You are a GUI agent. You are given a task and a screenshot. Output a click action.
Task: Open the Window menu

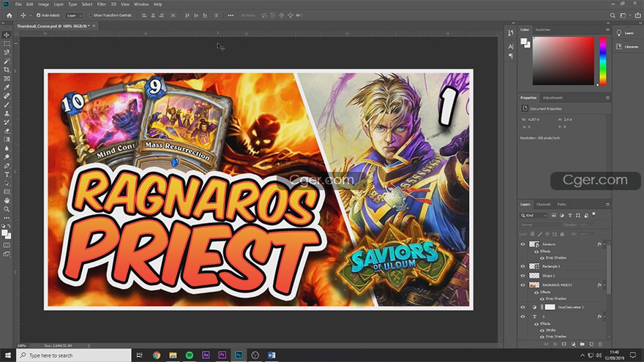click(x=141, y=4)
